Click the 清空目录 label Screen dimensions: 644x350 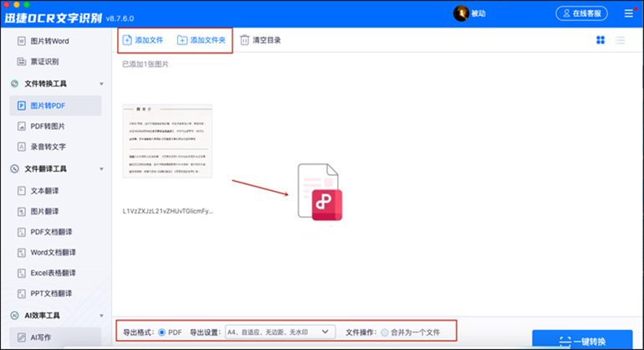(x=267, y=40)
